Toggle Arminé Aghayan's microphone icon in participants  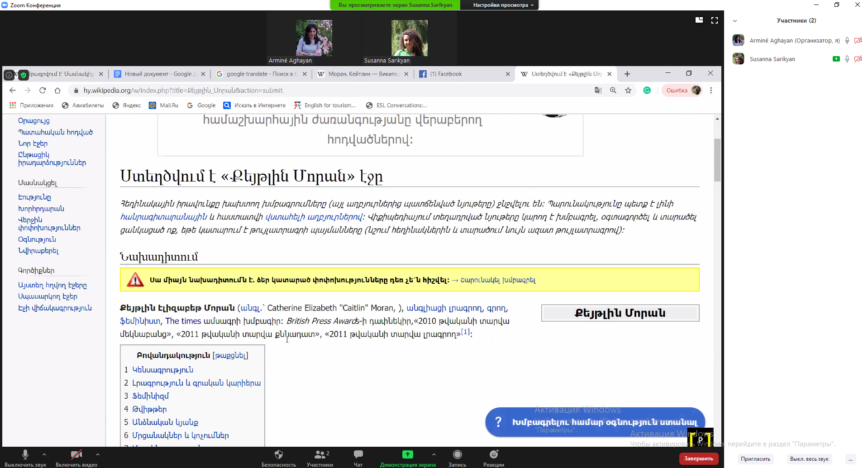[847, 40]
